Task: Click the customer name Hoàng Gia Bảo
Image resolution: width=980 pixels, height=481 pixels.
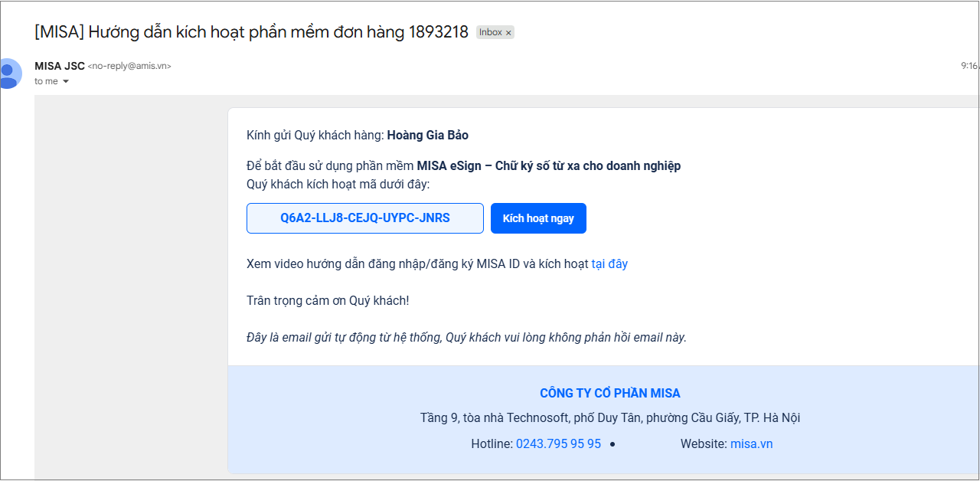Action: coord(427,136)
